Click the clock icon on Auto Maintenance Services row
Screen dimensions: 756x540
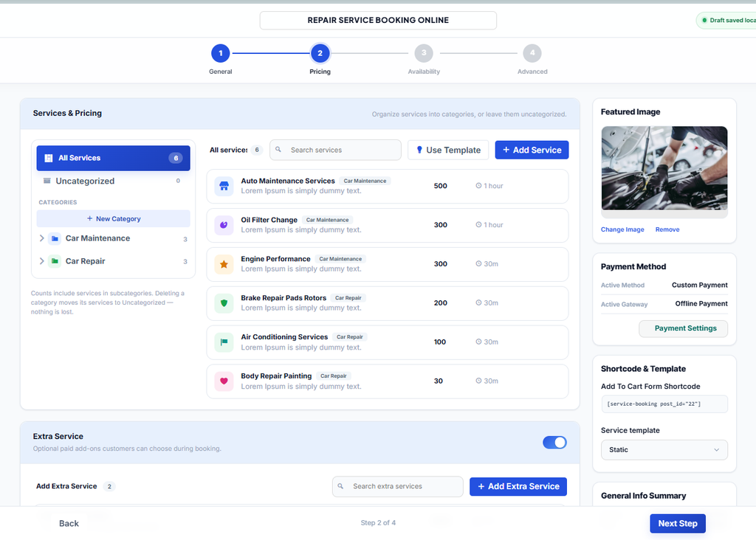click(478, 185)
